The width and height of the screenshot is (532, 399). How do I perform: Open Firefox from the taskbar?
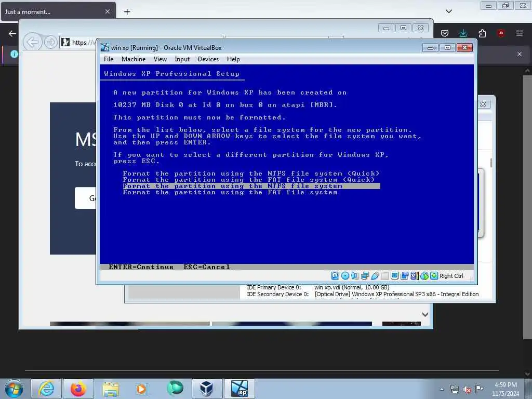78,389
